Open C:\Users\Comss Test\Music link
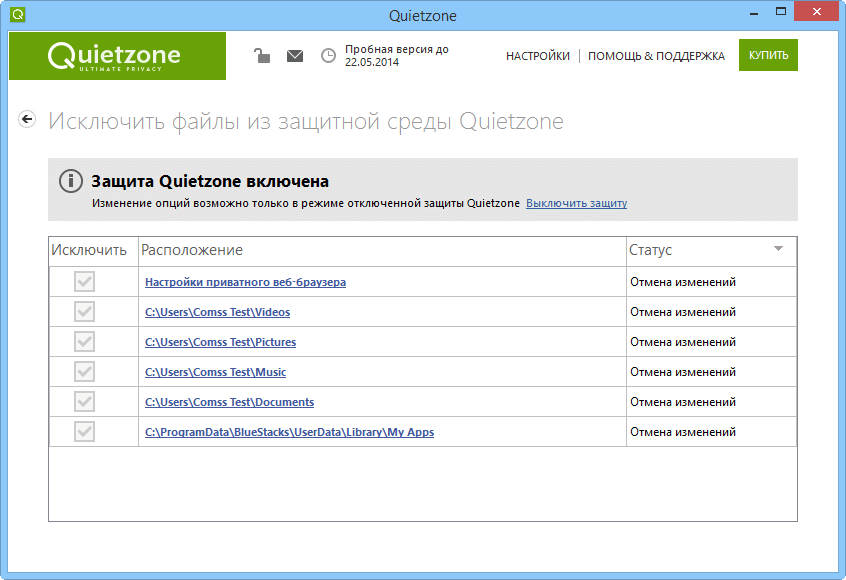The height and width of the screenshot is (580, 846). pos(216,372)
